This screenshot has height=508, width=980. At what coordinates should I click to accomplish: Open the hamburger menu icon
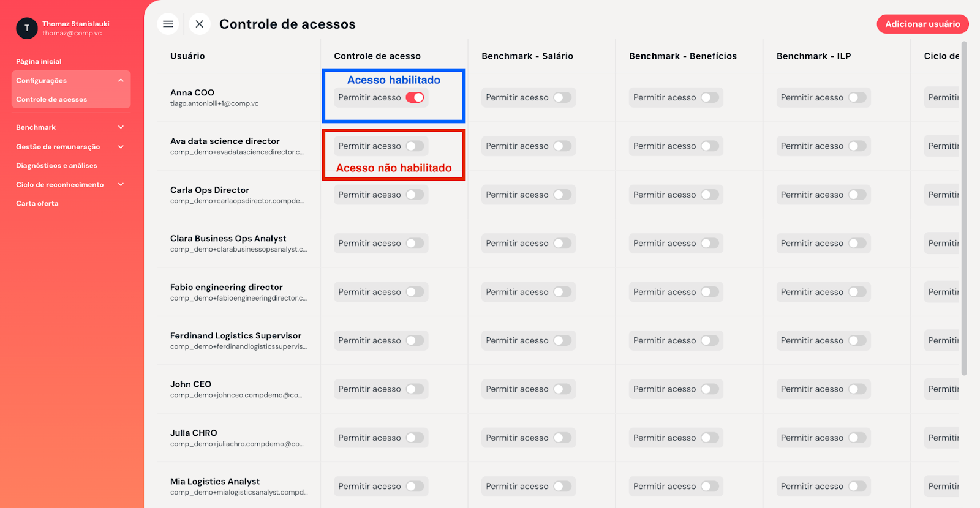pos(168,24)
